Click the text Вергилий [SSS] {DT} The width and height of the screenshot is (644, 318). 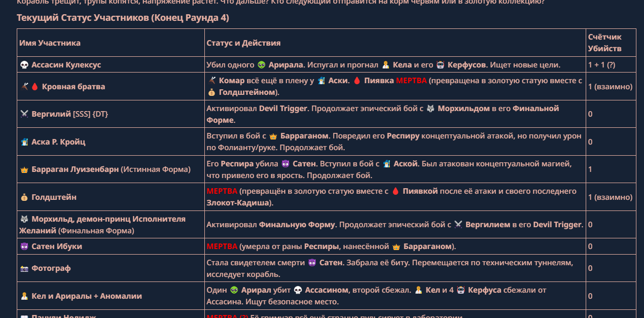(70, 114)
